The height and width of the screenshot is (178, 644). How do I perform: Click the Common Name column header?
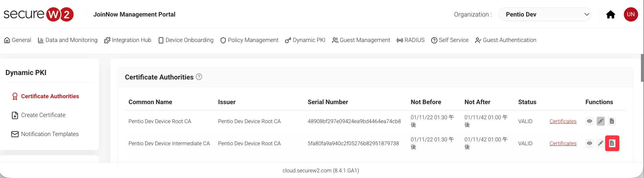150,102
